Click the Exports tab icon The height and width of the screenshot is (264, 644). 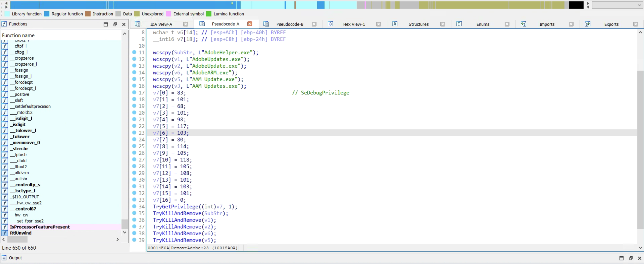(x=587, y=24)
